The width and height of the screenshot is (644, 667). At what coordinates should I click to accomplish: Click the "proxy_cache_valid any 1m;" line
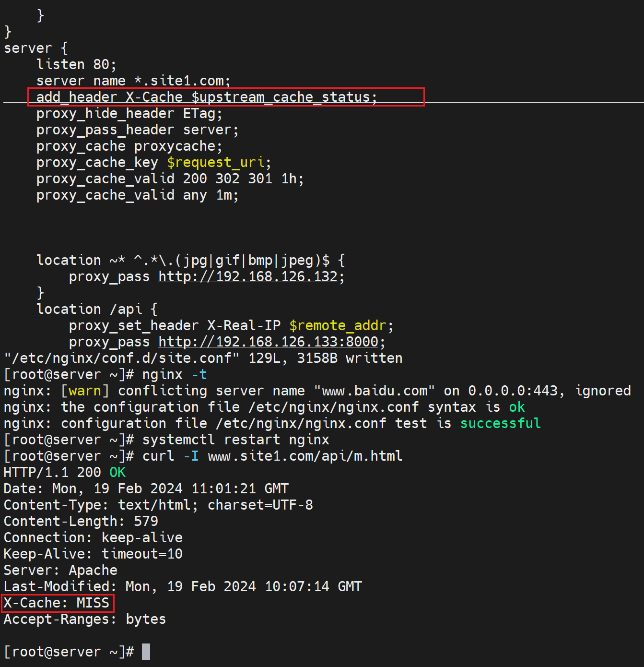pos(137,195)
